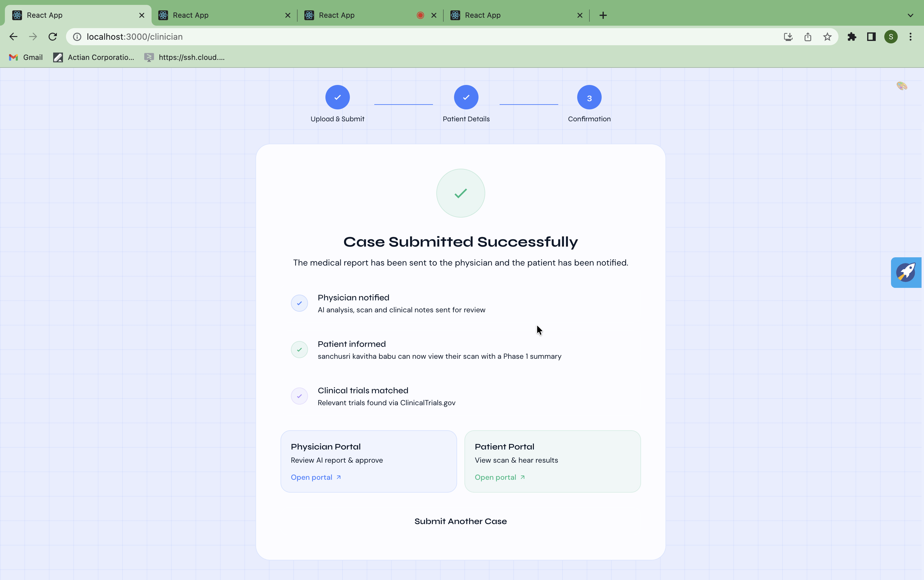Click the Upload & Submit step circle
The image size is (924, 580).
(337, 97)
